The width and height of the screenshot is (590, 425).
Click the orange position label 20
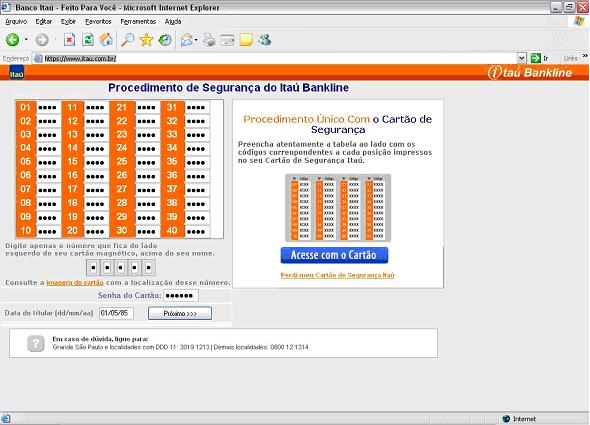[x=72, y=230]
